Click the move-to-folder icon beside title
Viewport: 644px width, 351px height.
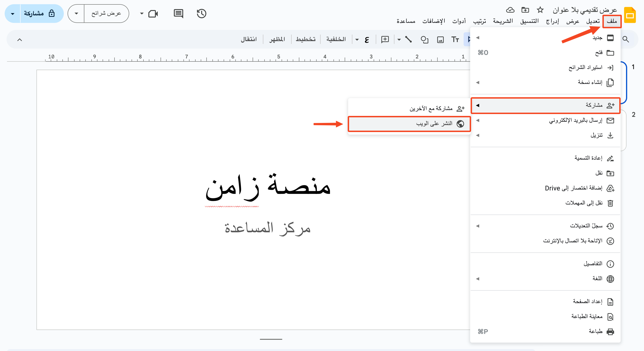[x=525, y=10]
